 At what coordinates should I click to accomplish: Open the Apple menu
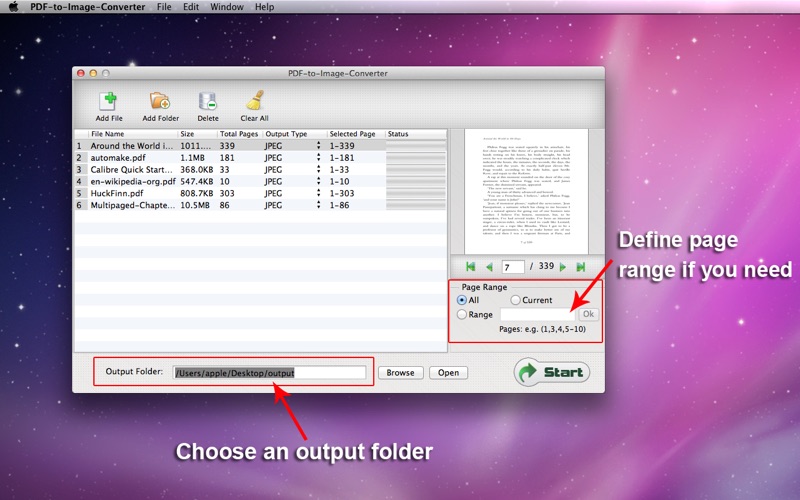point(13,7)
